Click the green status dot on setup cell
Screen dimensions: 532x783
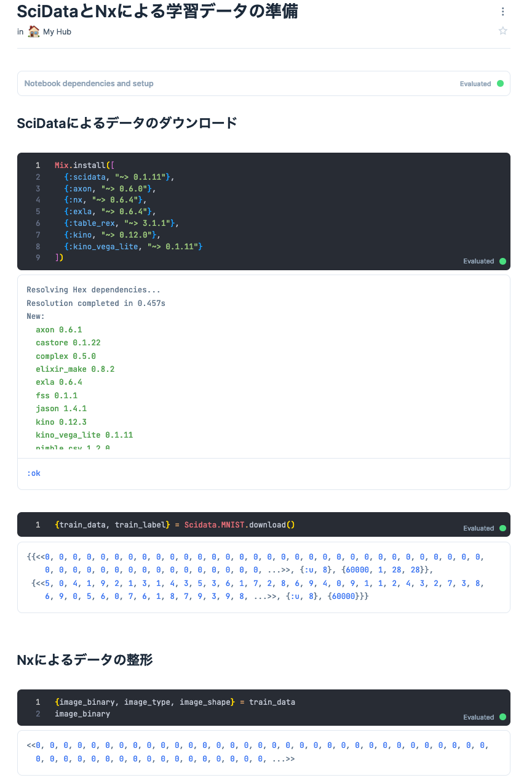[x=500, y=84]
